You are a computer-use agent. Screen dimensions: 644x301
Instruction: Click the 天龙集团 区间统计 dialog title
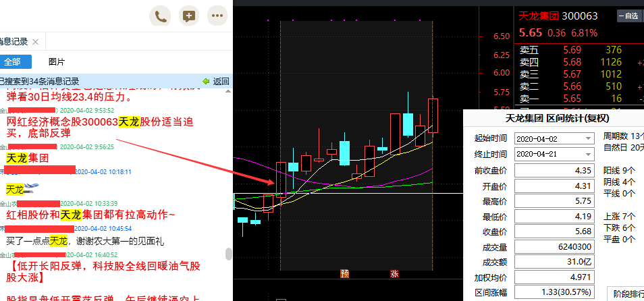[557, 119]
